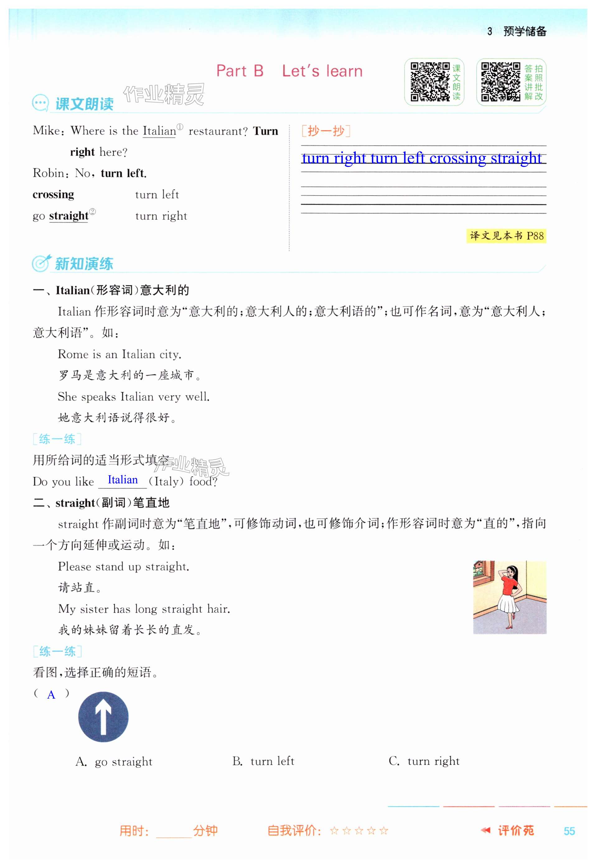This screenshot has width=596, height=868.
Task: Select option A. go straight
Action: tap(114, 761)
